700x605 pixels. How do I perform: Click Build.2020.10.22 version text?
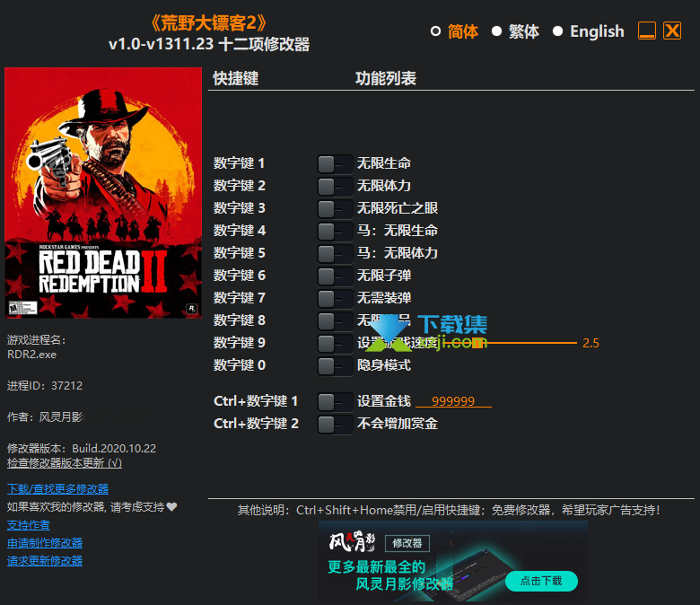pos(114,448)
